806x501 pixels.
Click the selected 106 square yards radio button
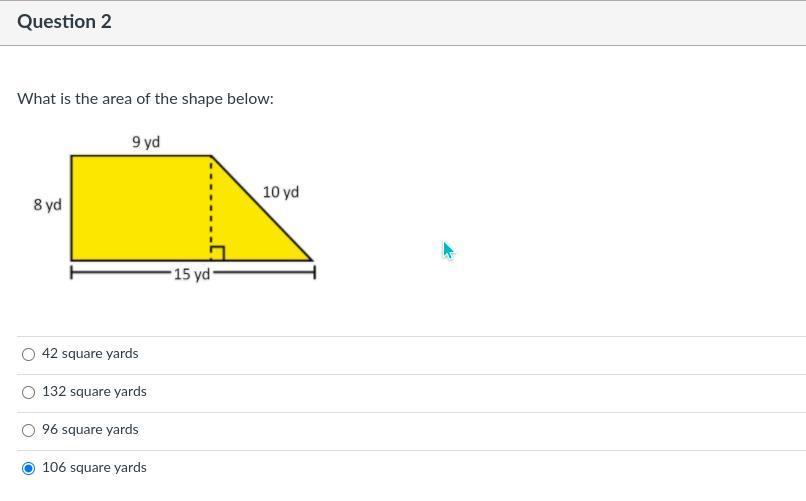click(28, 468)
